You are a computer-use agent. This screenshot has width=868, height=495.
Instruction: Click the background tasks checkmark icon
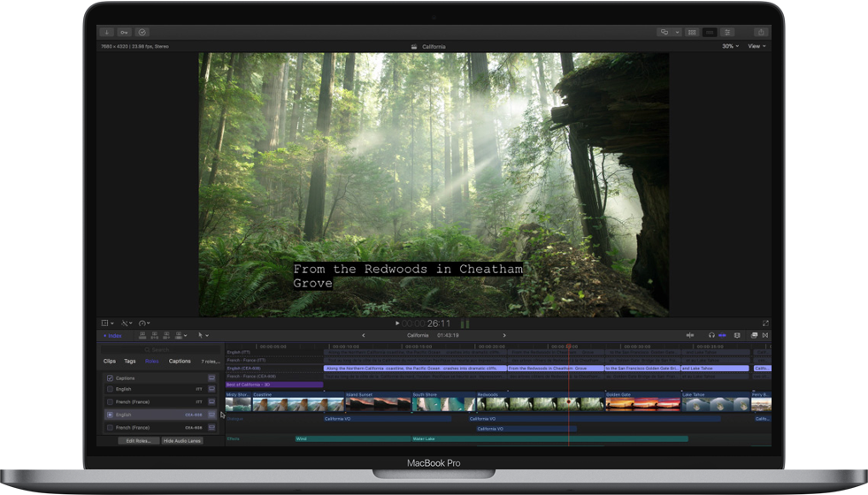point(142,32)
